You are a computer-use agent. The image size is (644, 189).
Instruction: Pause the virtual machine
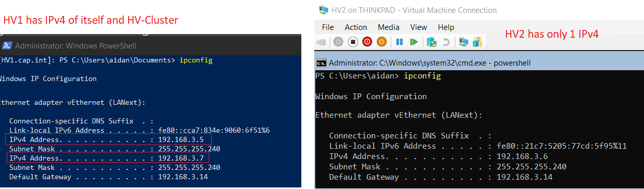[x=400, y=41]
